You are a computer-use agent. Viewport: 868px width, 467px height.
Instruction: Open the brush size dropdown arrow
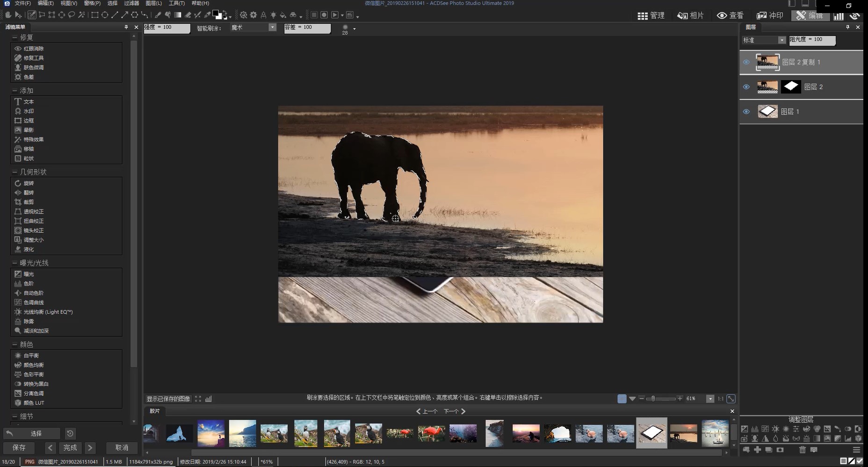pyautogui.click(x=354, y=29)
